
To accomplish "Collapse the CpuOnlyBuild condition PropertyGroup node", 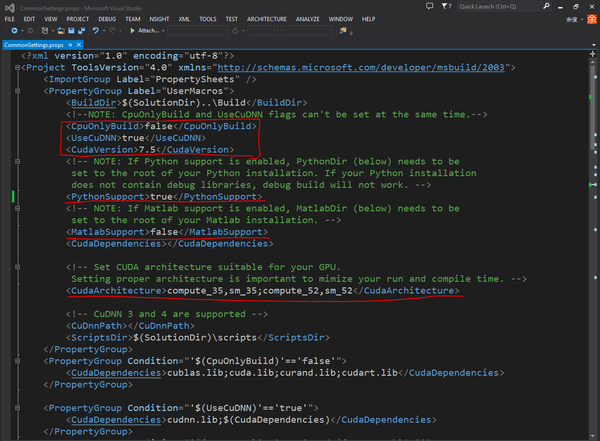I will click(x=17, y=361).
